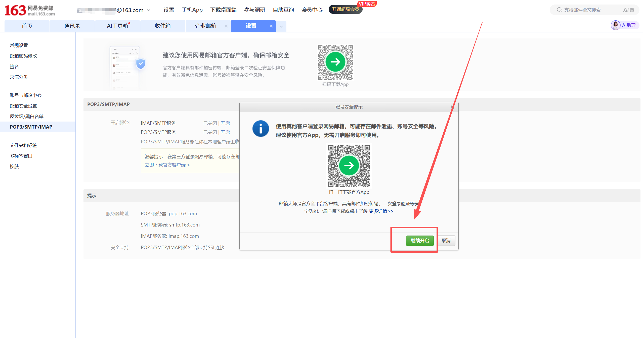Screen dimensions: 644x338
Task: Switch to the 首页 tab
Action: click(x=27, y=25)
